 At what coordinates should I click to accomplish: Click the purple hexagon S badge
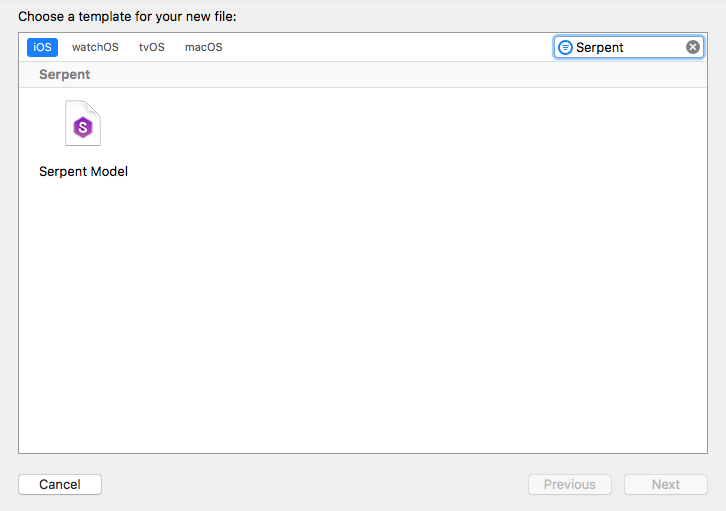84,127
